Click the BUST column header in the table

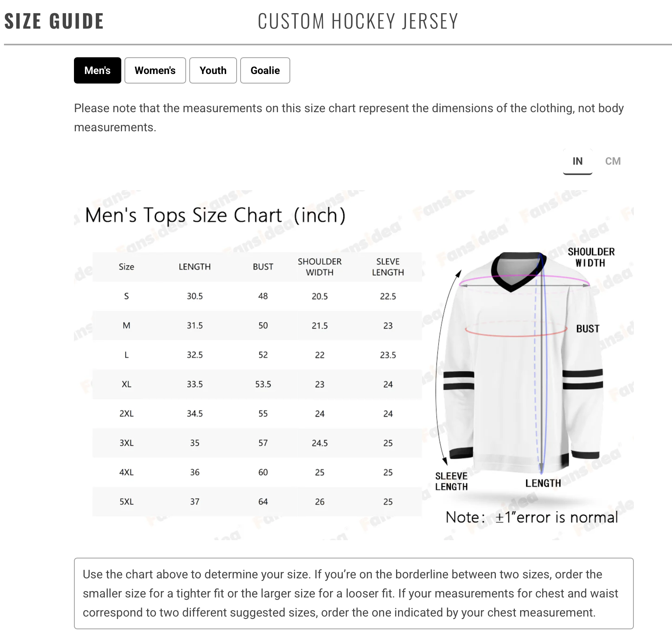(263, 267)
